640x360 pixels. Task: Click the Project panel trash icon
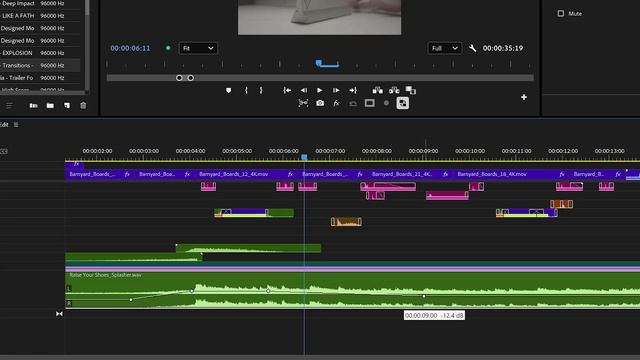pyautogui.click(x=83, y=106)
